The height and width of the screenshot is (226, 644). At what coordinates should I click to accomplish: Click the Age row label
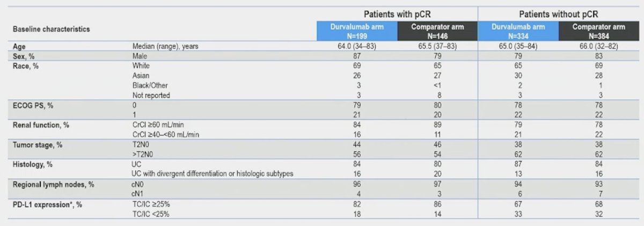pos(19,46)
